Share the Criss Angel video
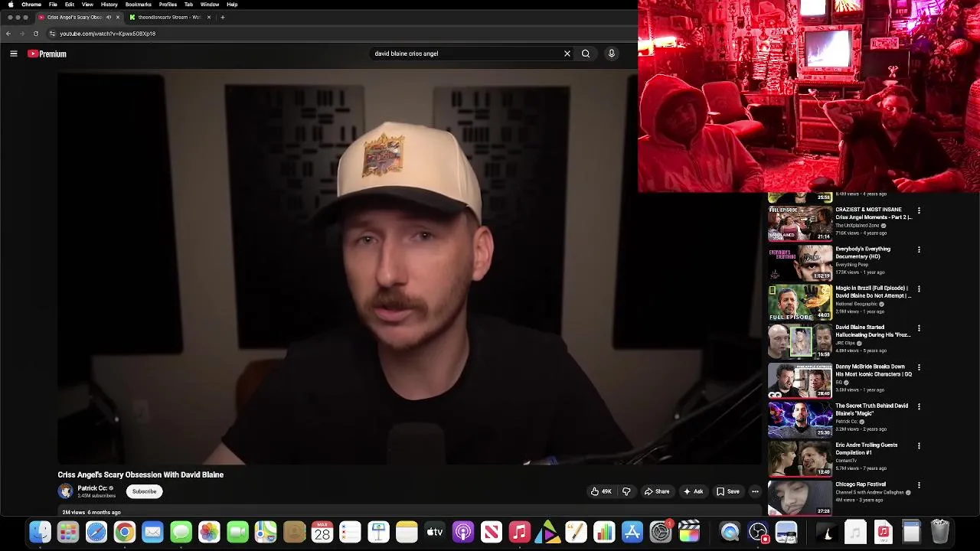The width and height of the screenshot is (980, 551). point(657,491)
